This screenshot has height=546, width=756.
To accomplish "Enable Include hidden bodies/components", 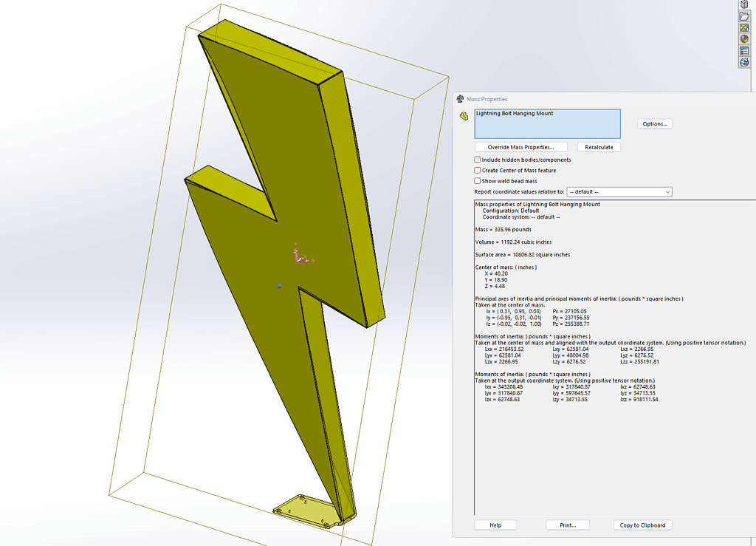I will [478, 160].
